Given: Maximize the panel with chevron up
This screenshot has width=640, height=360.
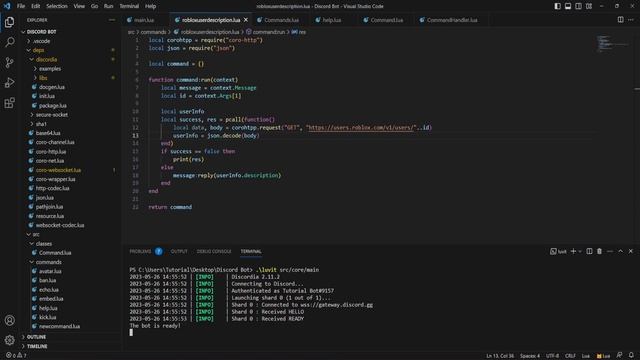Looking at the screenshot, I should 620,251.
